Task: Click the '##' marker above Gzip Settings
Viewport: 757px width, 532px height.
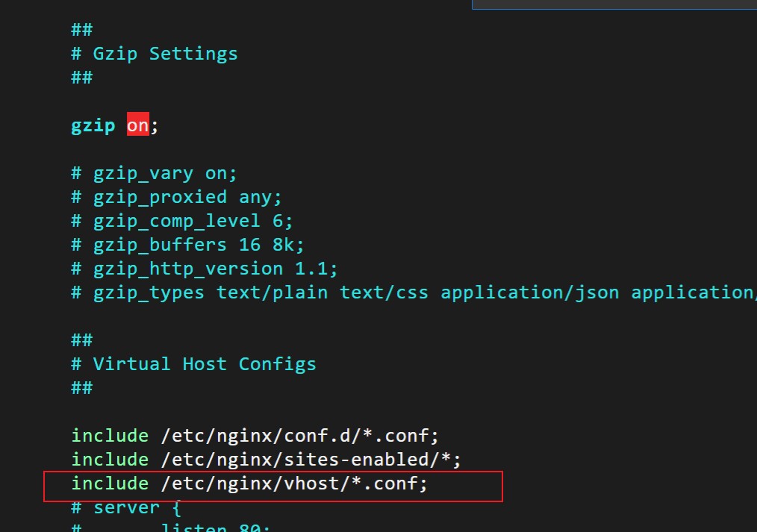Action: coord(81,29)
